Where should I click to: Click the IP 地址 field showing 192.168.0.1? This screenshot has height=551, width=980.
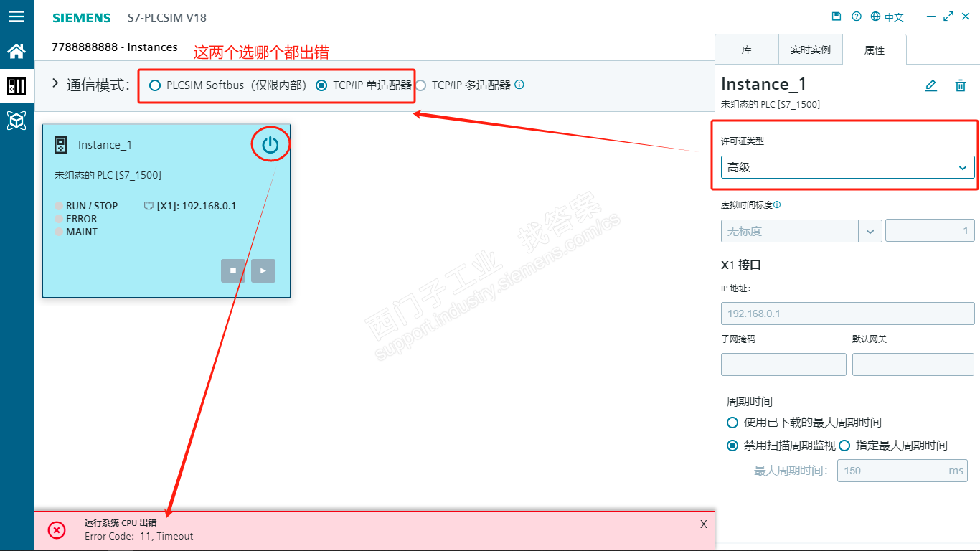click(x=848, y=314)
